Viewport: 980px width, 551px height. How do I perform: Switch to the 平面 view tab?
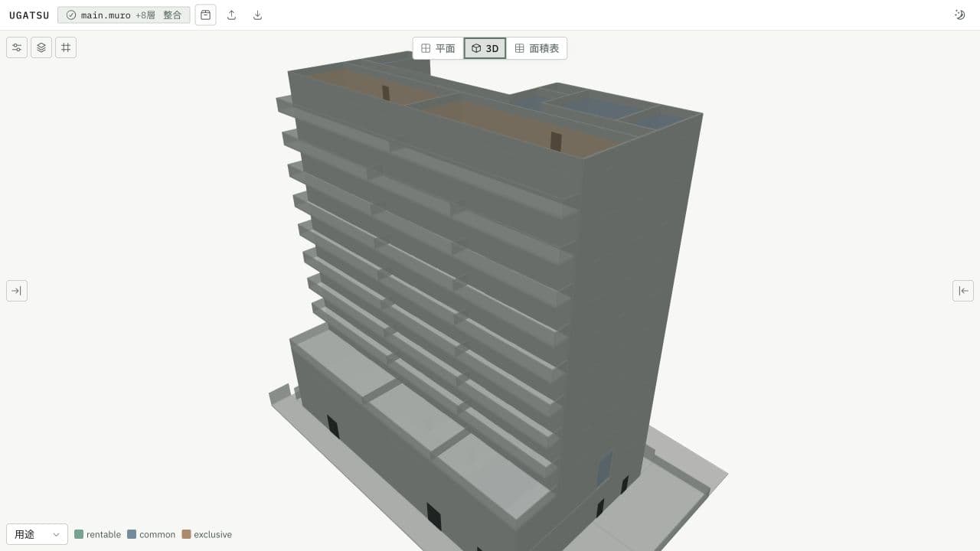click(438, 48)
